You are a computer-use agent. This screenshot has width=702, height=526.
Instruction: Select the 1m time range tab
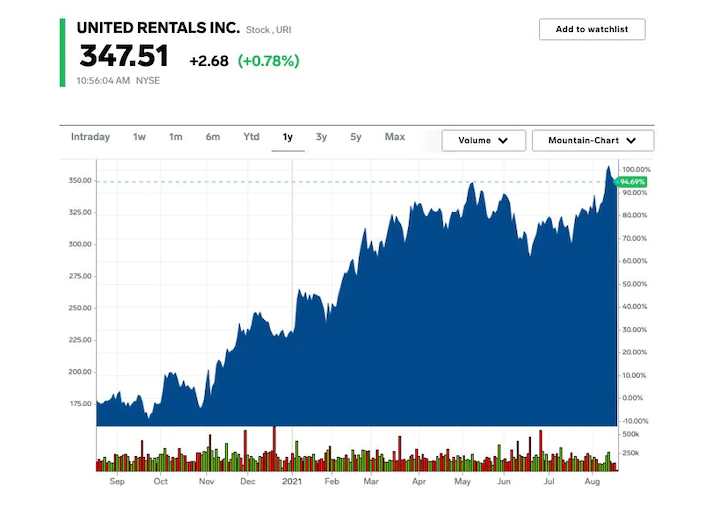176,137
